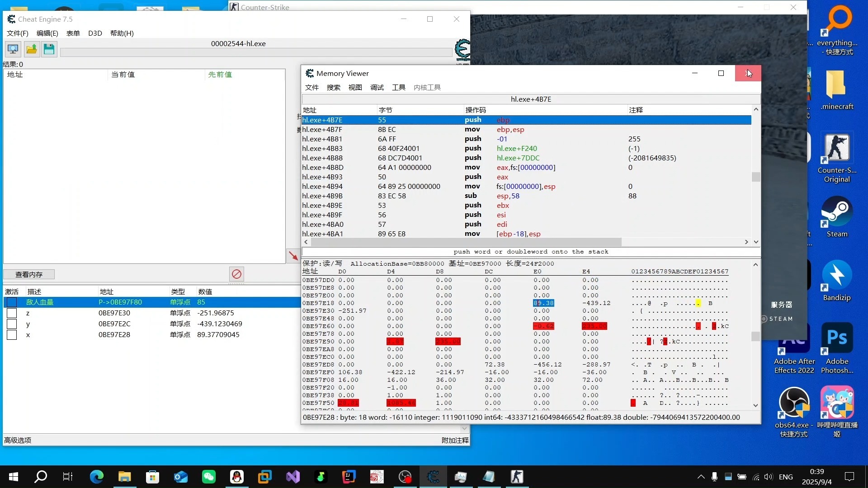Click the process progress bar
Screen dimensions: 868x488
pos(256,52)
